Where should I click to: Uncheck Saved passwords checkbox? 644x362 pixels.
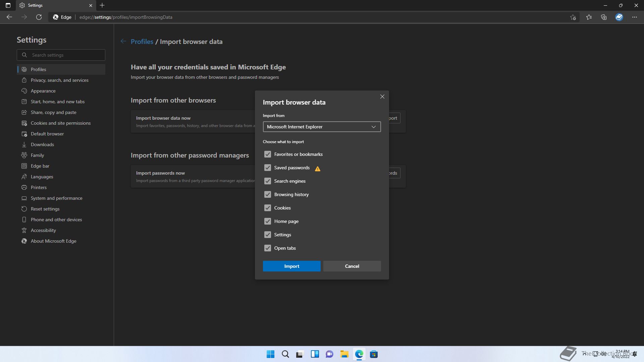point(267,168)
